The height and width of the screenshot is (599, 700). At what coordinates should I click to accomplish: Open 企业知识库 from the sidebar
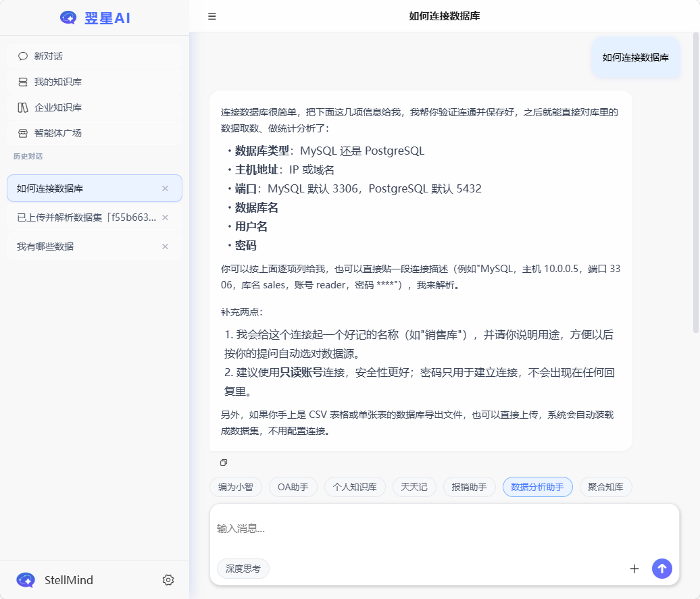click(94, 107)
